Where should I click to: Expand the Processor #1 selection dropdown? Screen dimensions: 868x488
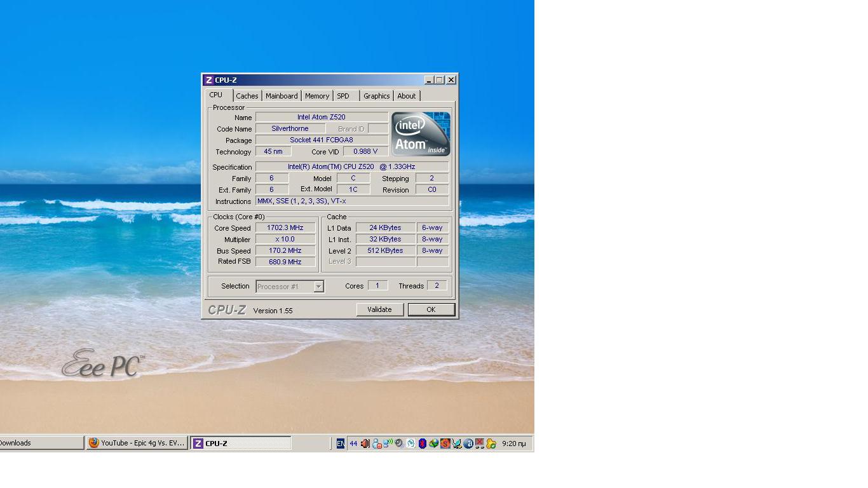pos(318,287)
